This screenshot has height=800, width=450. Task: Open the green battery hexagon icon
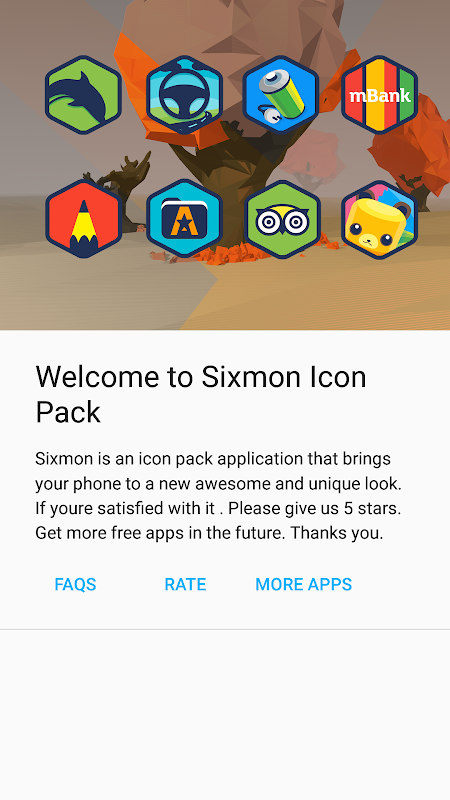click(x=281, y=95)
